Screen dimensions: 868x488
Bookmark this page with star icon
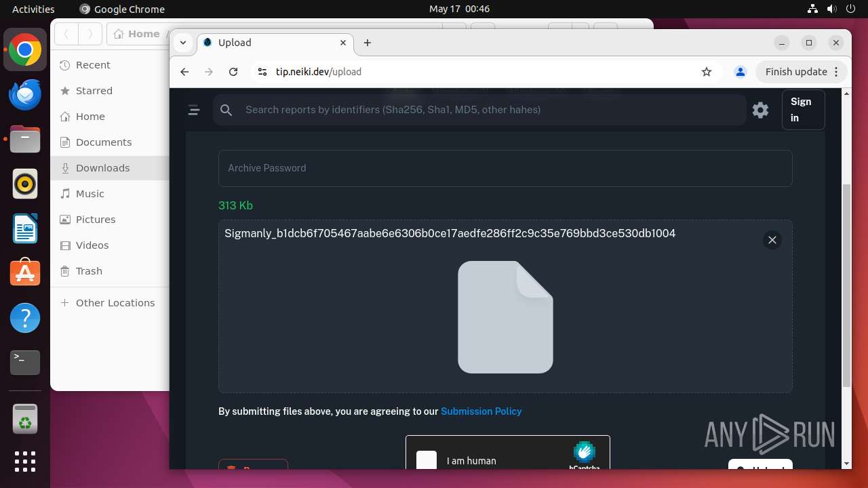(x=707, y=72)
